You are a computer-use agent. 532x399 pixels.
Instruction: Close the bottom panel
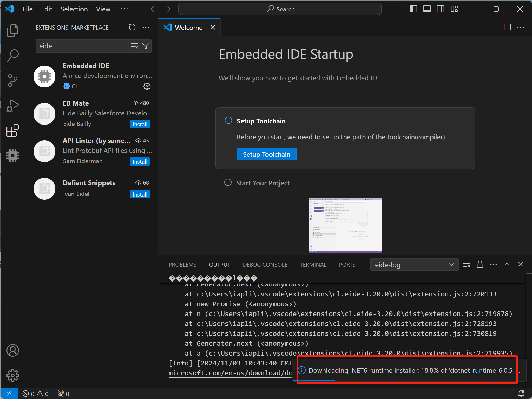tap(521, 264)
